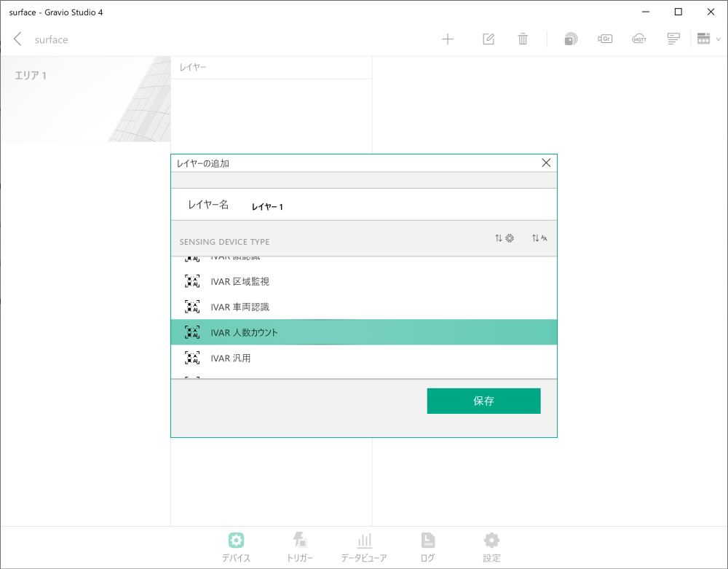This screenshot has height=569, width=728.
Task: Open the MQTT icon in toolbar
Action: click(x=639, y=39)
